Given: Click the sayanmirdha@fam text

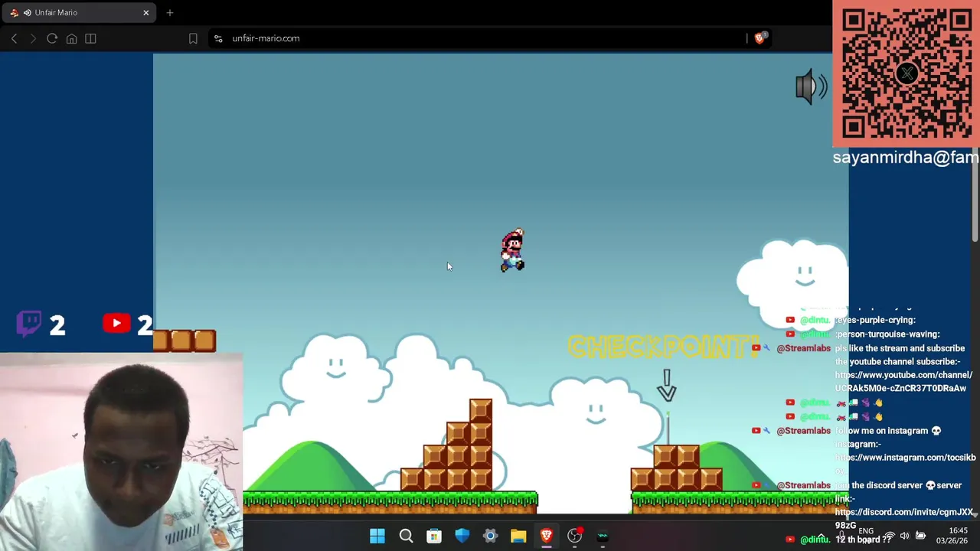Looking at the screenshot, I should [x=906, y=157].
